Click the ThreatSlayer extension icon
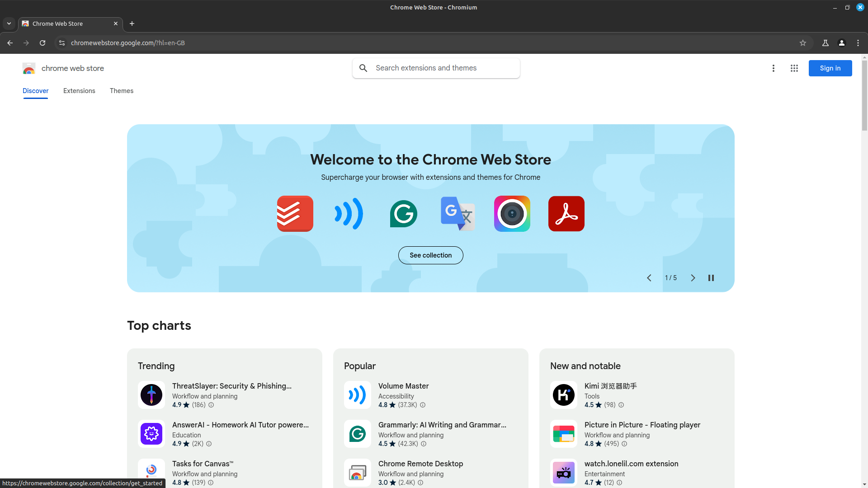 coord(151,395)
